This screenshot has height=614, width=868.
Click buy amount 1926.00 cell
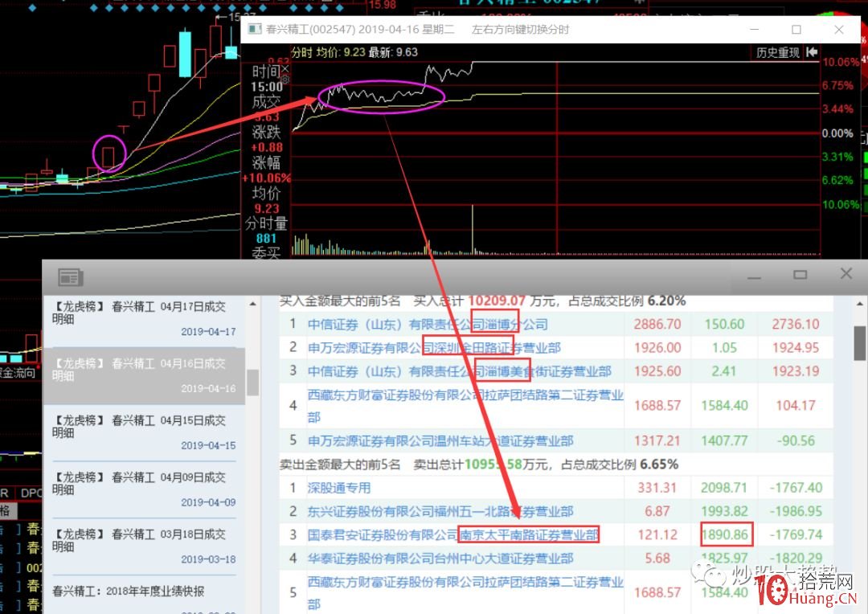tap(657, 348)
